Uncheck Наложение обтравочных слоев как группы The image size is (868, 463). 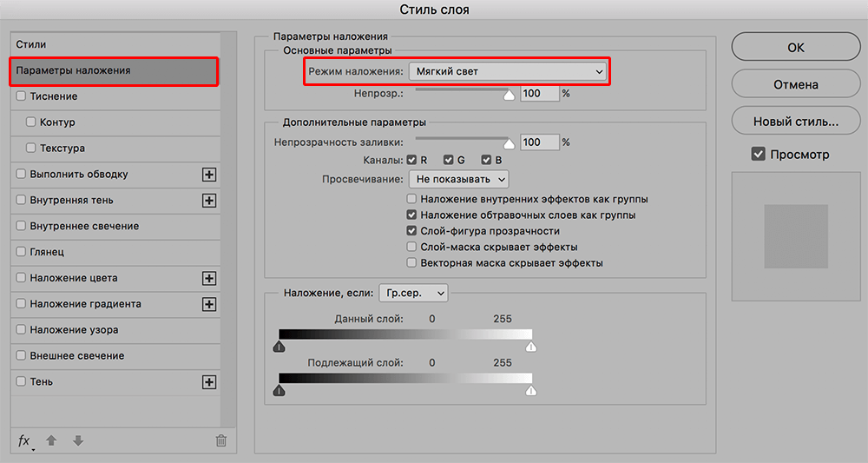(x=411, y=215)
